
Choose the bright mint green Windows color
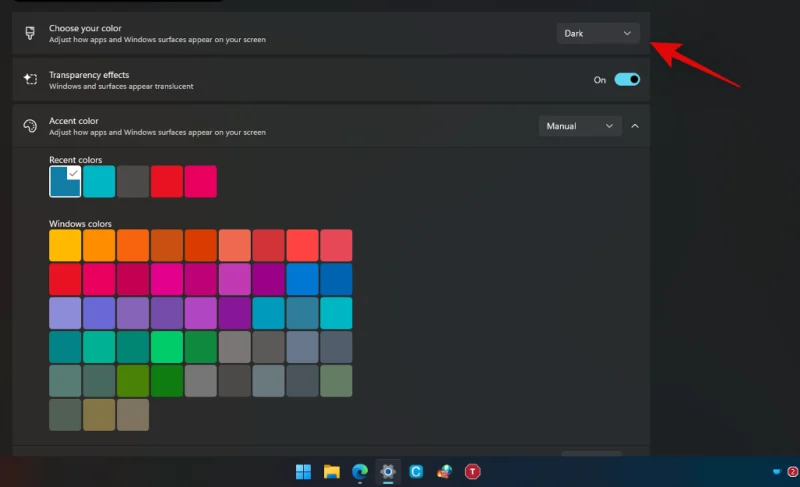click(x=167, y=347)
